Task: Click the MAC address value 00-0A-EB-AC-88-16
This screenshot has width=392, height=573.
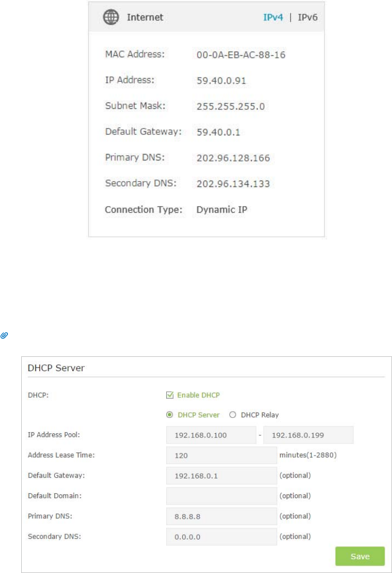Action: (241, 55)
